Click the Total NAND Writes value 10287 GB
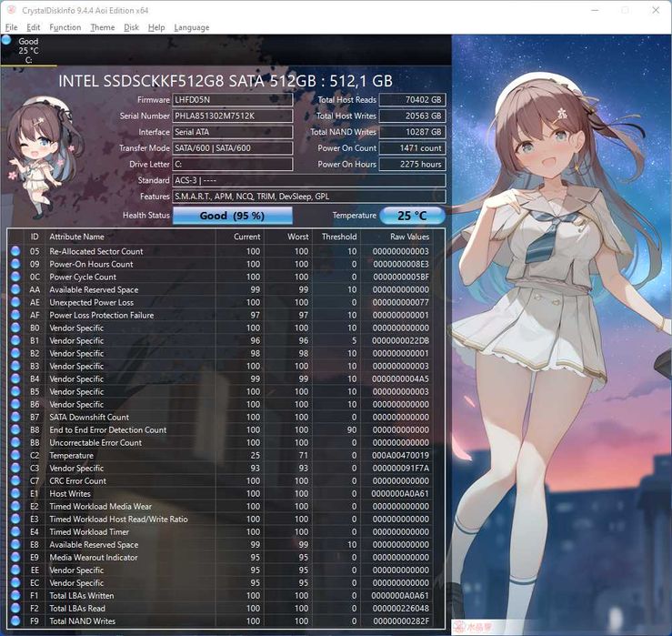This screenshot has height=636, width=672. tap(412, 132)
